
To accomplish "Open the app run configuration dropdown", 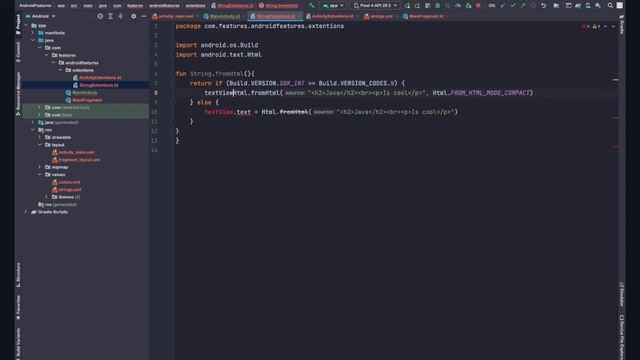I will [333, 6].
